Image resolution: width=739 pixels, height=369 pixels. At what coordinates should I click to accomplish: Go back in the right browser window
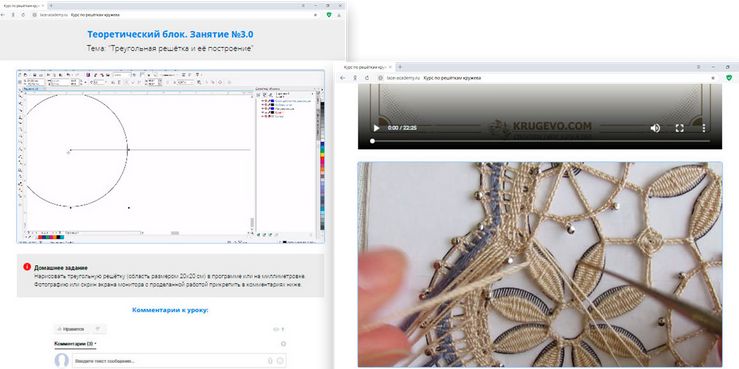(343, 78)
